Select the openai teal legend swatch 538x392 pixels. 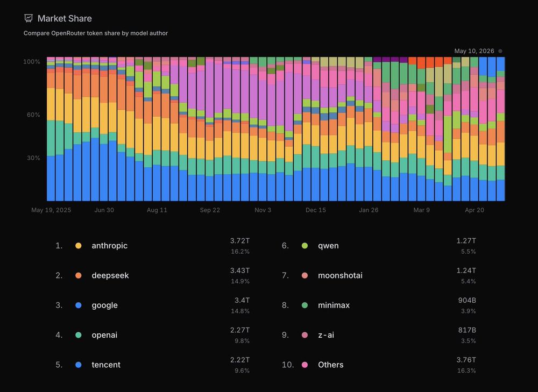tap(78, 335)
